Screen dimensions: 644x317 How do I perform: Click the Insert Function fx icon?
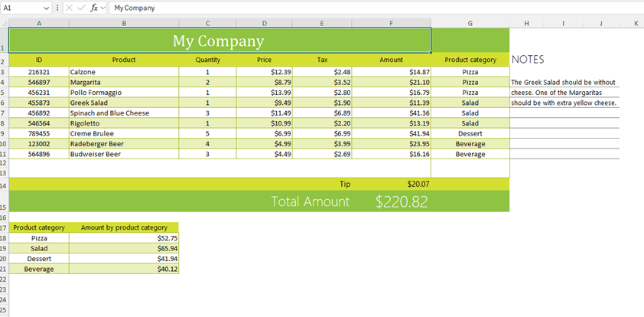(94, 8)
